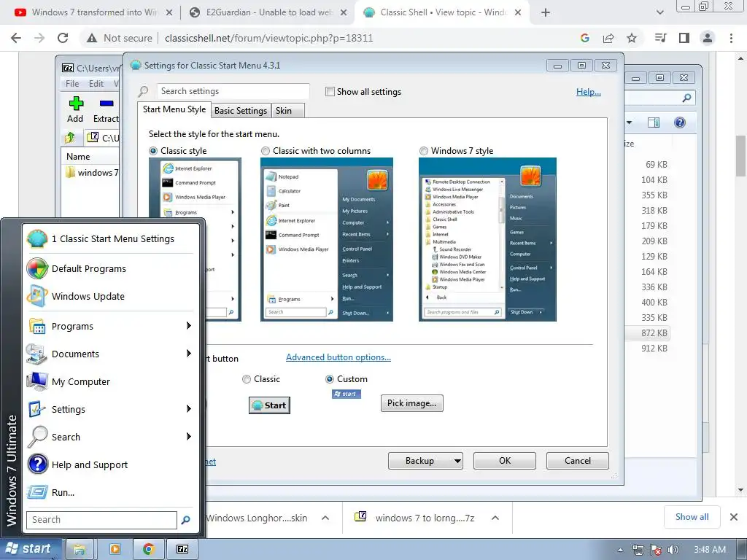Open Backup button dropdown arrow
The height and width of the screenshot is (560, 747).
pyautogui.click(x=457, y=461)
